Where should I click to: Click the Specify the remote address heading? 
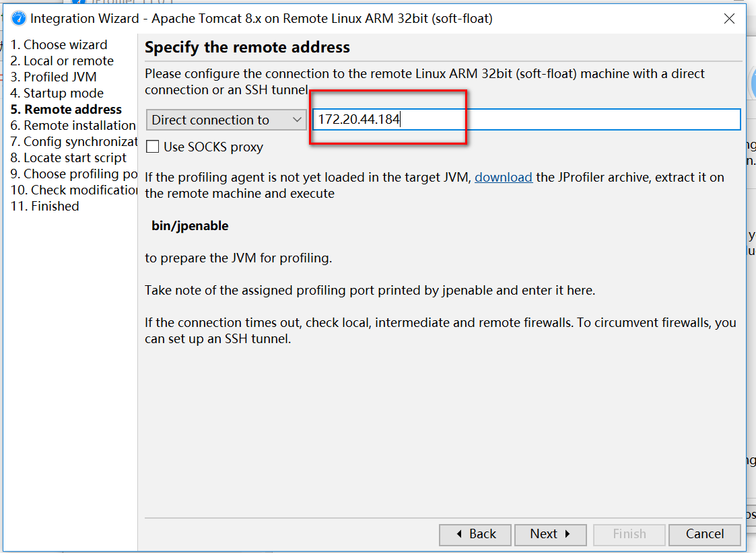coord(247,47)
